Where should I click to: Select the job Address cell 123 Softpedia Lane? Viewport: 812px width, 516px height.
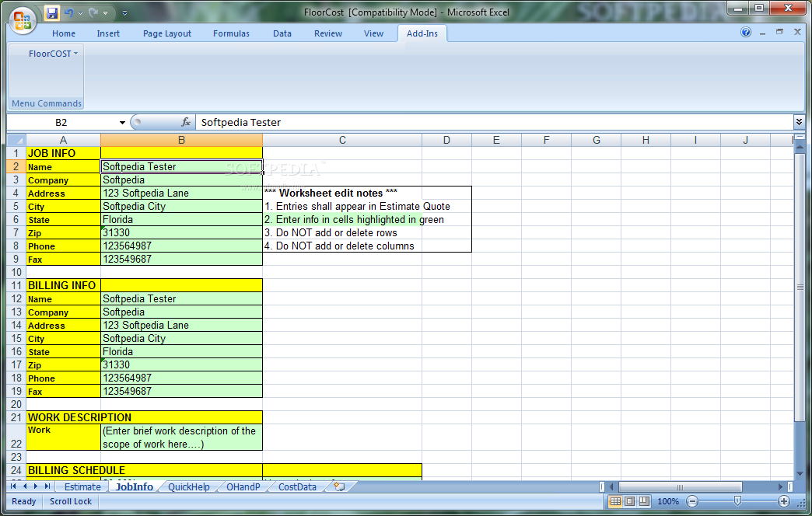[182, 193]
